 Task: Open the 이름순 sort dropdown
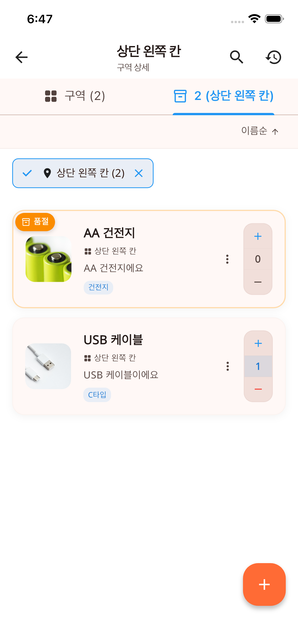click(260, 131)
